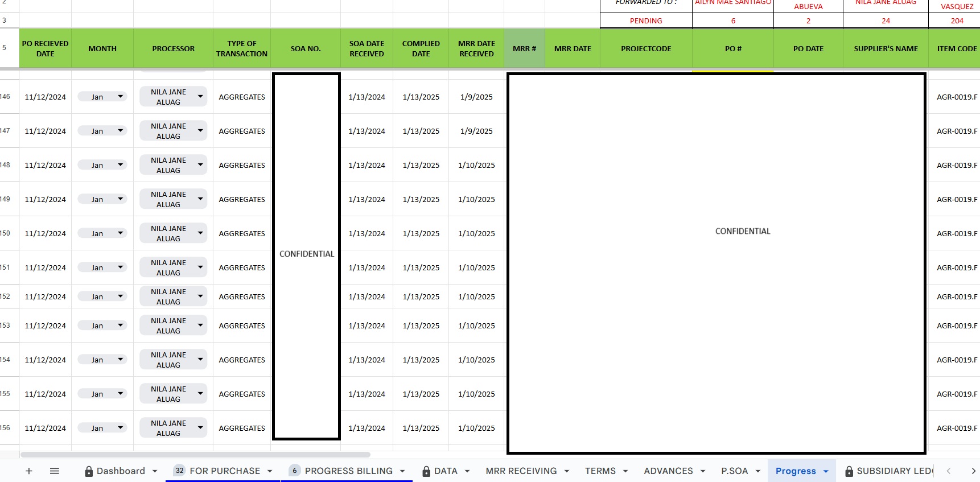This screenshot has height=482, width=980.
Task: Click the MRR # column header
Action: (524, 48)
